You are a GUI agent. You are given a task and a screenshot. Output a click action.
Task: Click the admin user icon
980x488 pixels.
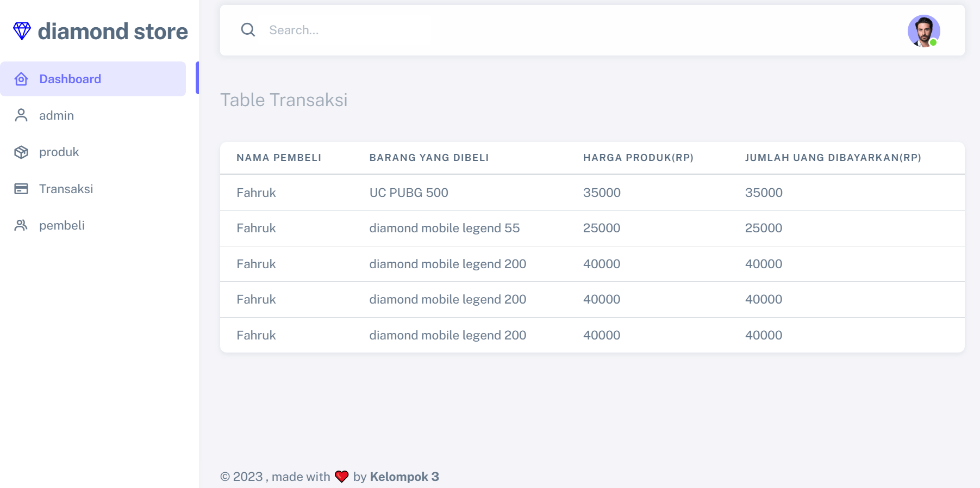tap(21, 115)
